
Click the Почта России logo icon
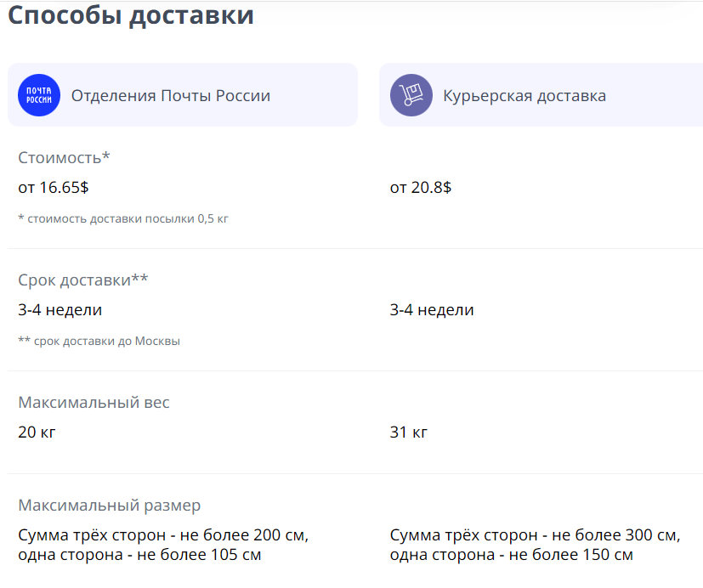tap(39, 95)
